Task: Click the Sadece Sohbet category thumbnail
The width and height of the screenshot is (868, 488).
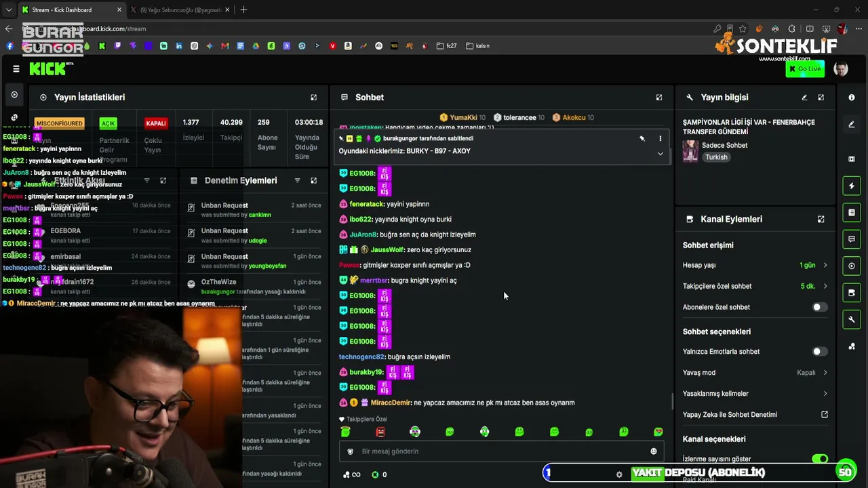Action: pyautogui.click(x=690, y=151)
